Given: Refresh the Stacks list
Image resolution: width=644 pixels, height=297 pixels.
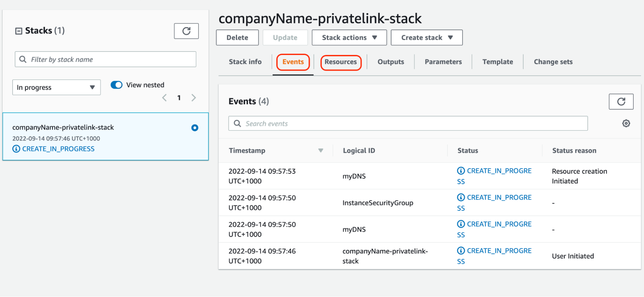Looking at the screenshot, I should (186, 31).
